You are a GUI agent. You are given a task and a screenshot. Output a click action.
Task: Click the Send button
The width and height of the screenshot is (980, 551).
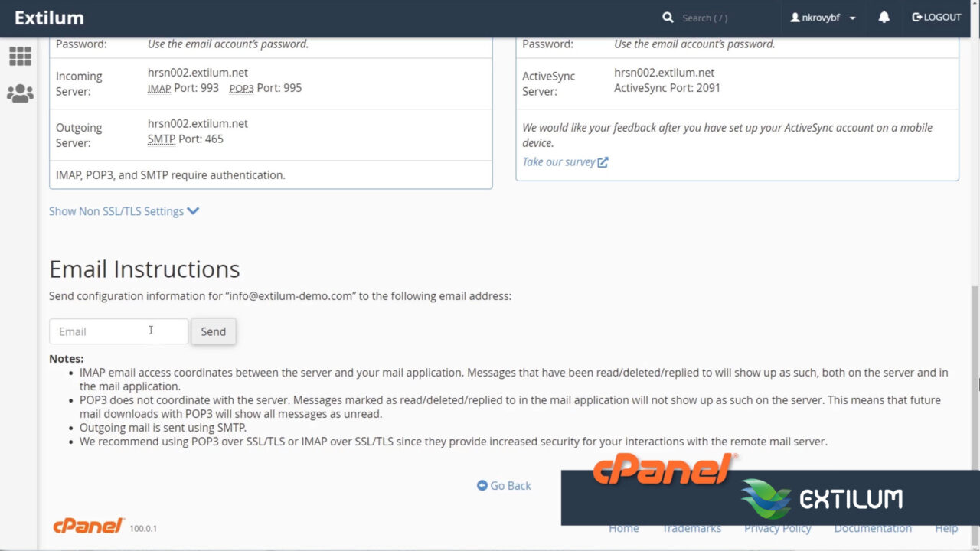point(213,331)
